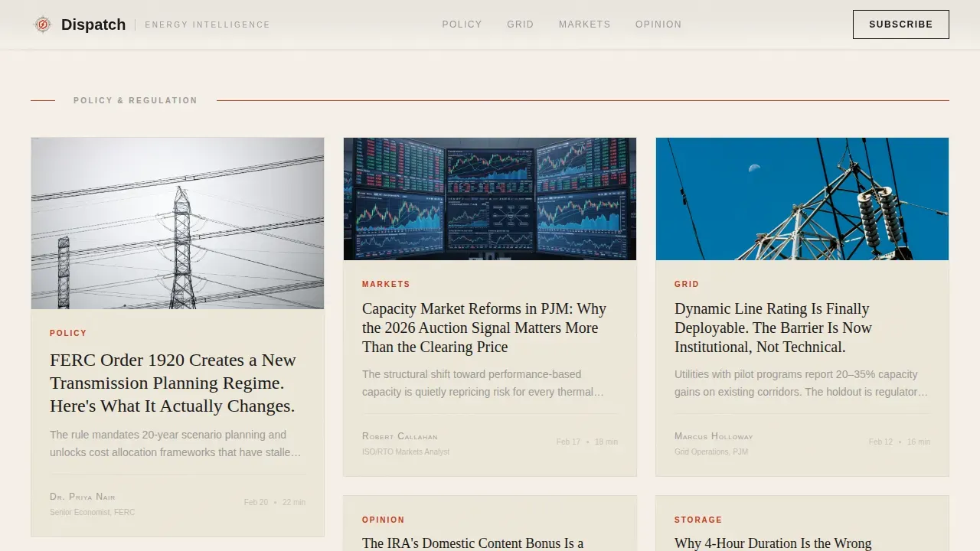
Task: Click the 'Energy Intelligence' tagline
Action: click(207, 24)
